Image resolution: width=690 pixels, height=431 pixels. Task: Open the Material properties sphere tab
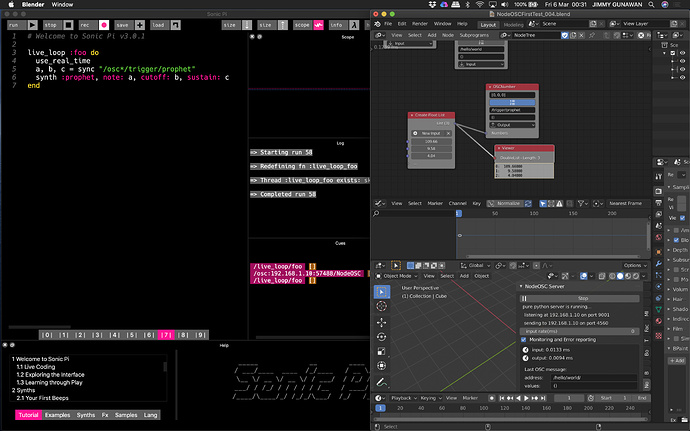tap(658, 321)
